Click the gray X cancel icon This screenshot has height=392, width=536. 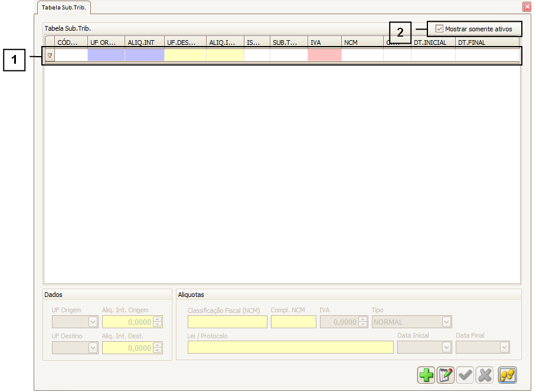[485, 375]
